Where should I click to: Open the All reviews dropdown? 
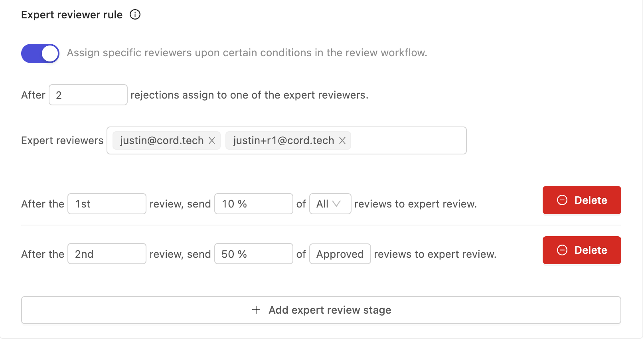[330, 204]
